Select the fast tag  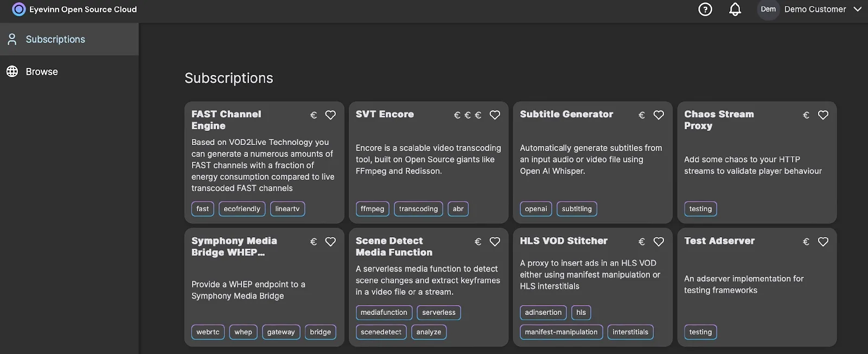pyautogui.click(x=202, y=209)
